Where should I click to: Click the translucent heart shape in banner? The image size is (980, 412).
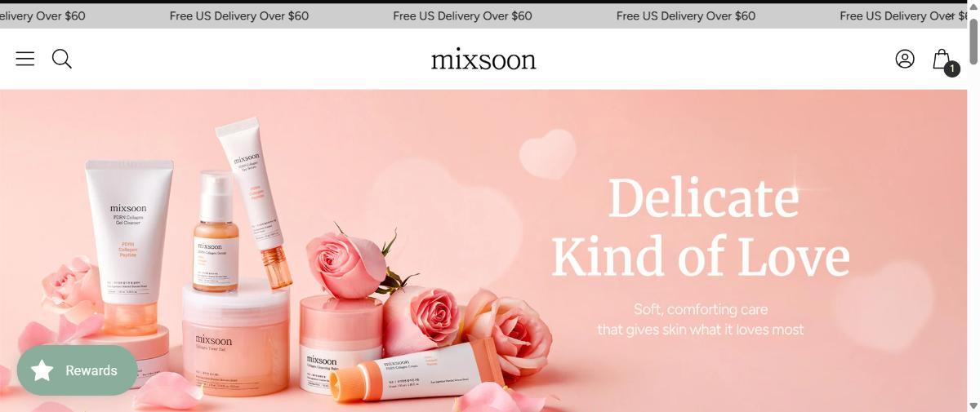(x=547, y=152)
